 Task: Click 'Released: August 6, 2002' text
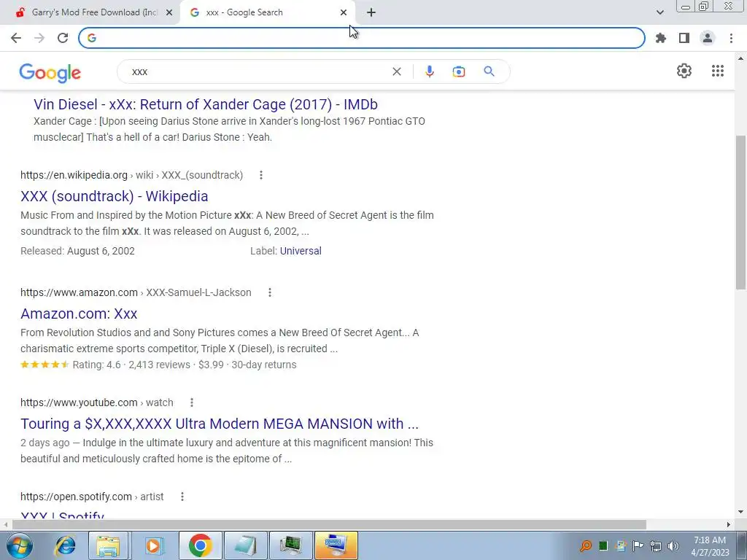pos(77,251)
